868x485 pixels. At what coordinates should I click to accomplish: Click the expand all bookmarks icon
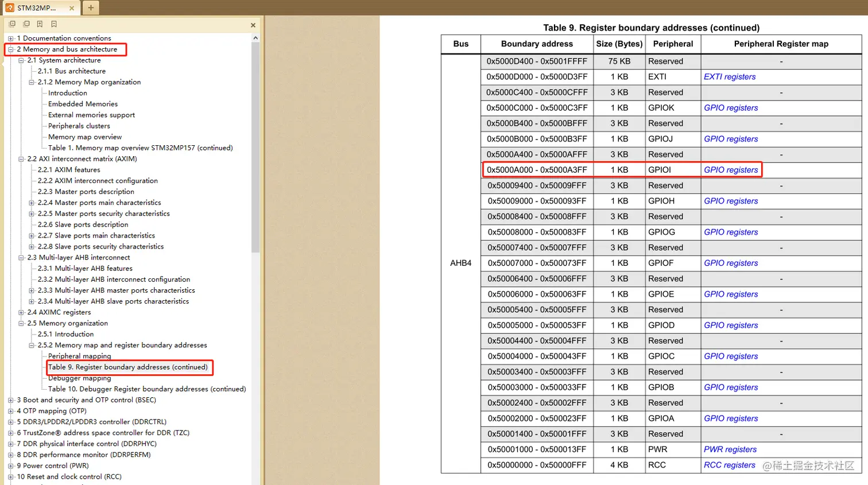[x=12, y=24]
